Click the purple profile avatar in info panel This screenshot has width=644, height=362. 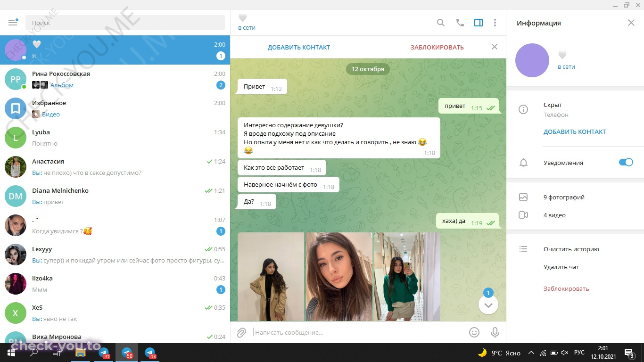click(532, 60)
